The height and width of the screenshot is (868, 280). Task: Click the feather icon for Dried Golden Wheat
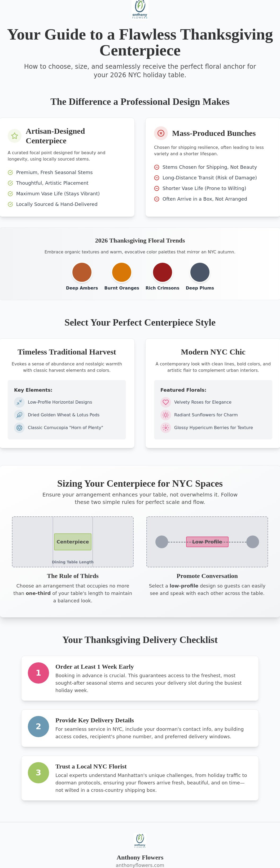tap(19, 415)
